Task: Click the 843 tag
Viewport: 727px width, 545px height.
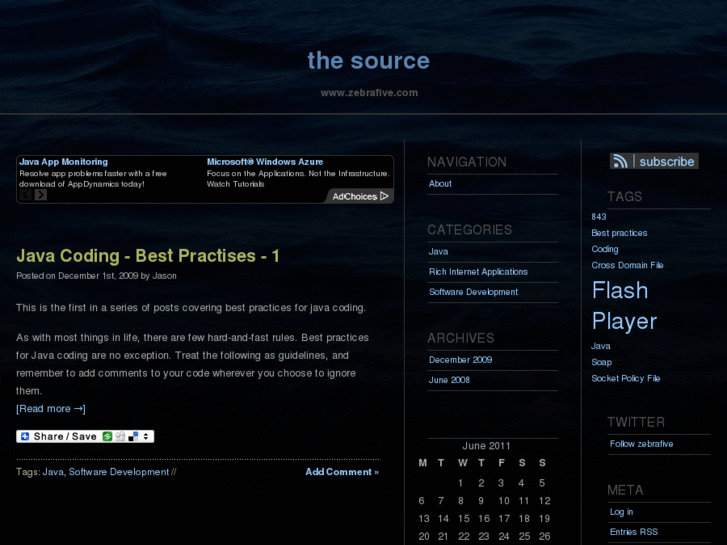Action: click(x=599, y=217)
